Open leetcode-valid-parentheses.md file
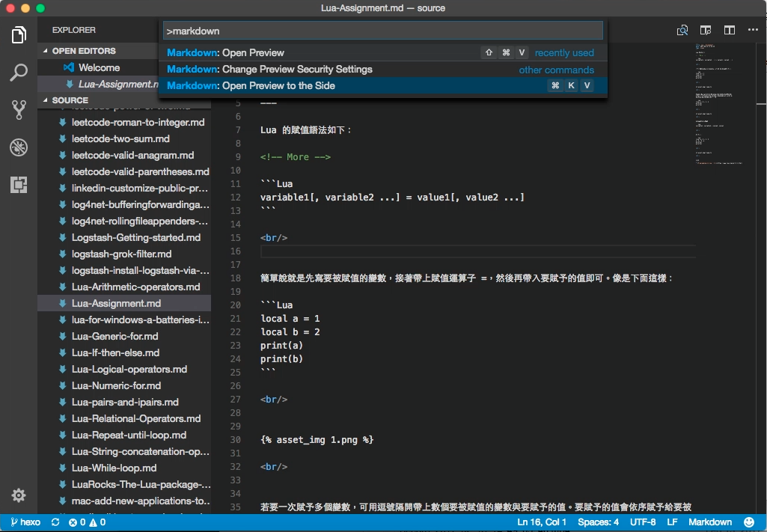Viewport: 767px width, 532px height. point(124,171)
